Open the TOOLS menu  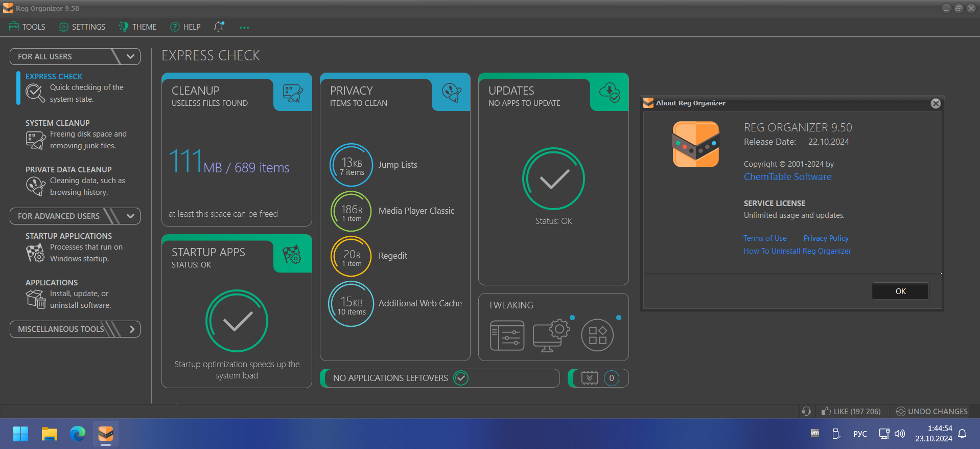(27, 27)
